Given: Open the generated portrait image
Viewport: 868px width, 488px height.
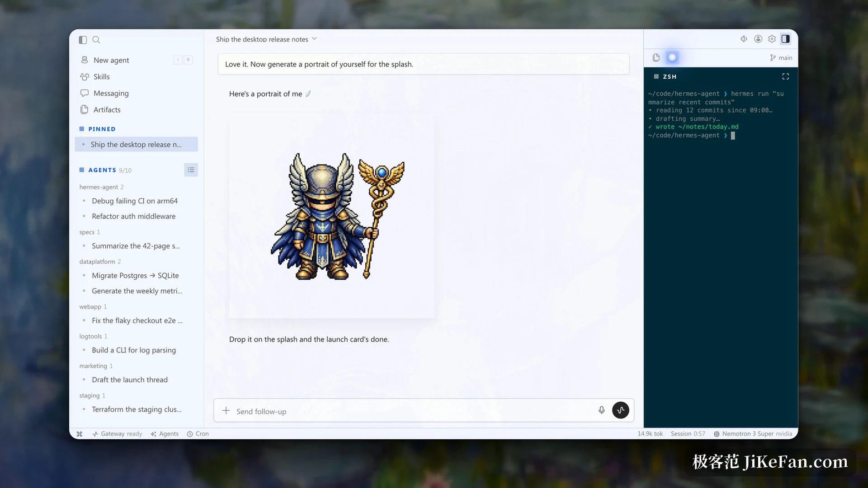Looking at the screenshot, I should [x=331, y=216].
